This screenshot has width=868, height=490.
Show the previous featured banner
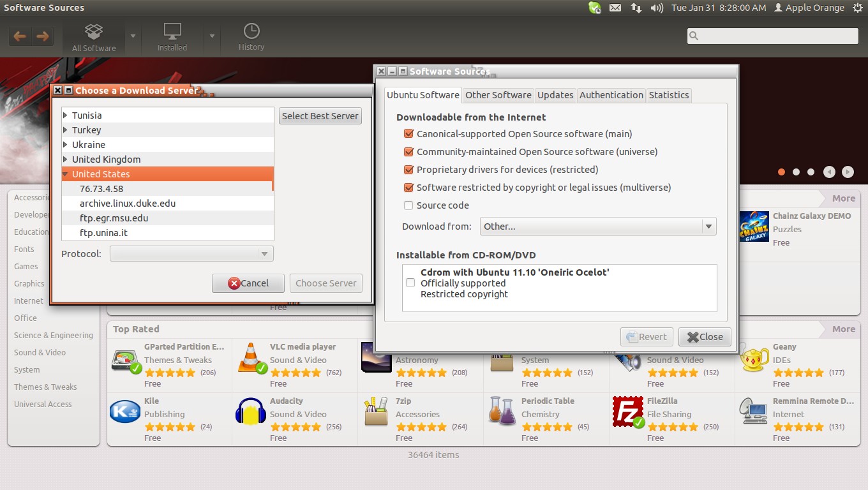829,172
